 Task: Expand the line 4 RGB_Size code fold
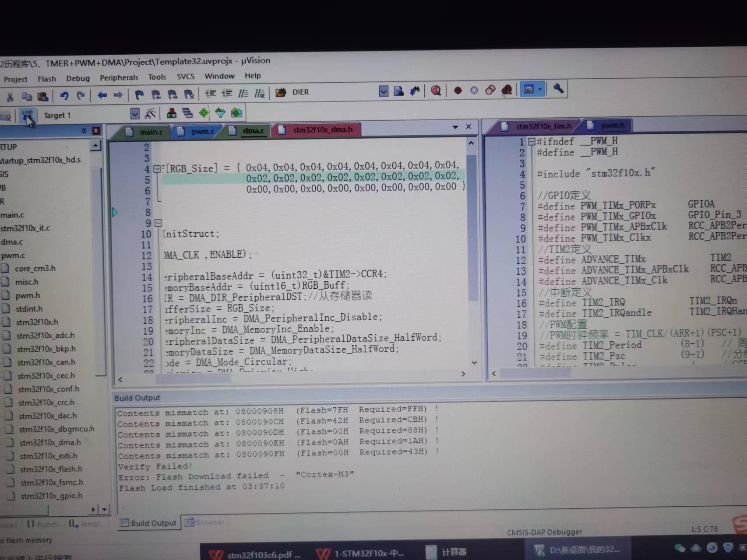(158, 168)
